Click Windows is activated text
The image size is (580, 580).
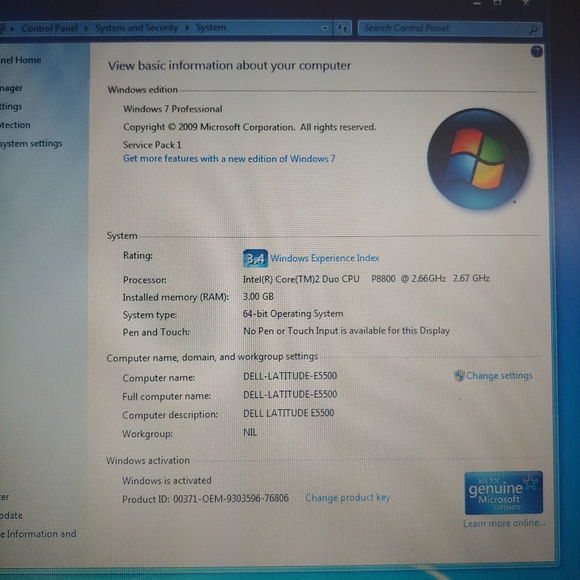[167, 480]
